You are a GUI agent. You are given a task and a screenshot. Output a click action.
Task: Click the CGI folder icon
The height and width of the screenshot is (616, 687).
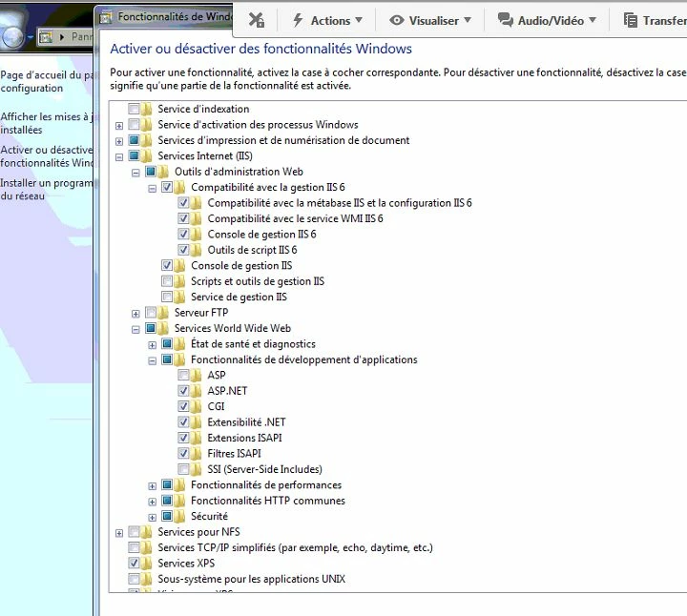point(196,407)
